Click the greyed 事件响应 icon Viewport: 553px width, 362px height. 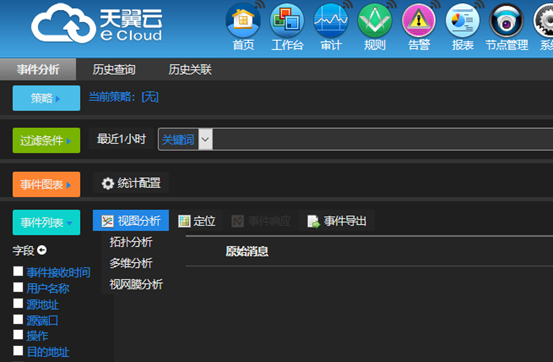pos(237,221)
